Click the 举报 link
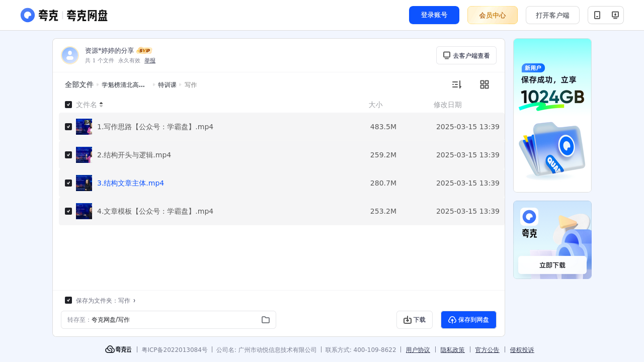644x362 pixels. pyautogui.click(x=150, y=60)
